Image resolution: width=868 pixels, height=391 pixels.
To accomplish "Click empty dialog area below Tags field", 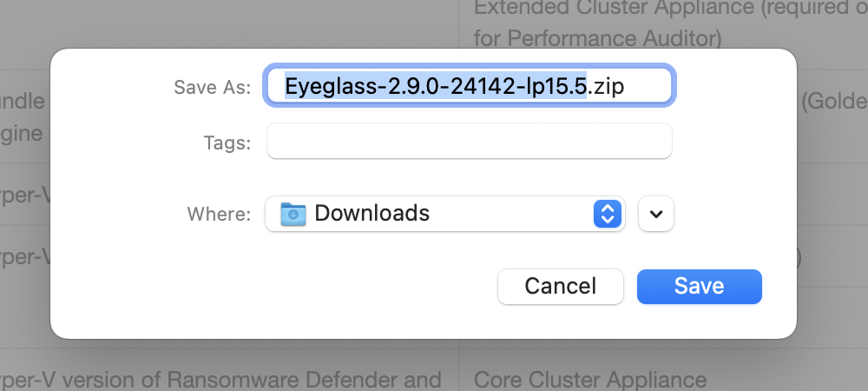I will tap(469, 176).
